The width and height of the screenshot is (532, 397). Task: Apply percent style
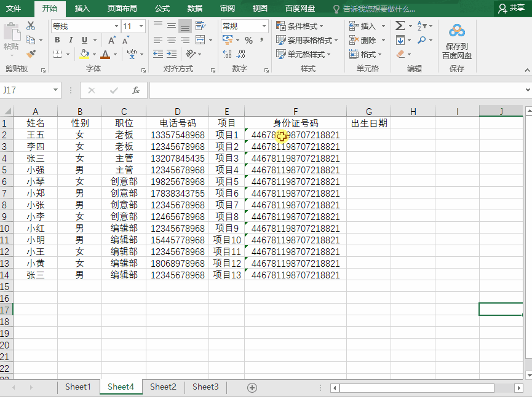pyautogui.click(x=248, y=41)
